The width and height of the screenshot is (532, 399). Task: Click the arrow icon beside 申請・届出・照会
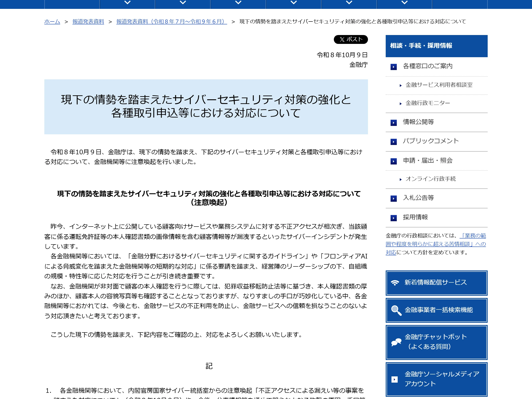[393, 161]
